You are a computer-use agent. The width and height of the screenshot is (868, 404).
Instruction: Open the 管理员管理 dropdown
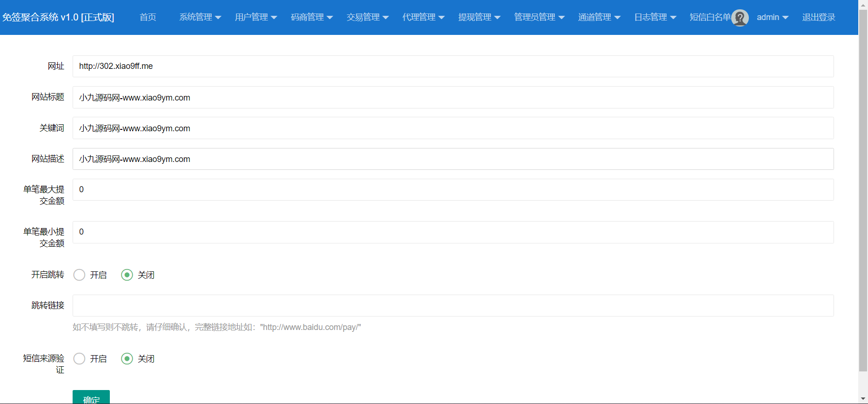(x=539, y=17)
